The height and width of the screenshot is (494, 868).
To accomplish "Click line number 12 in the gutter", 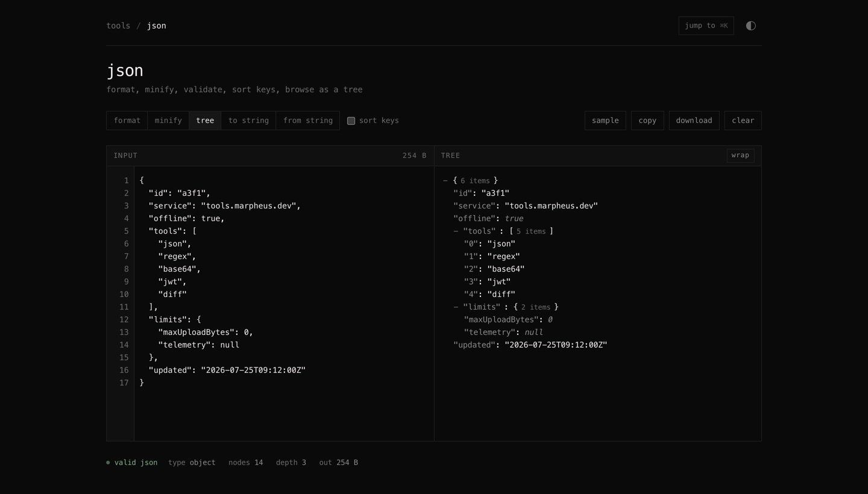I will (124, 320).
